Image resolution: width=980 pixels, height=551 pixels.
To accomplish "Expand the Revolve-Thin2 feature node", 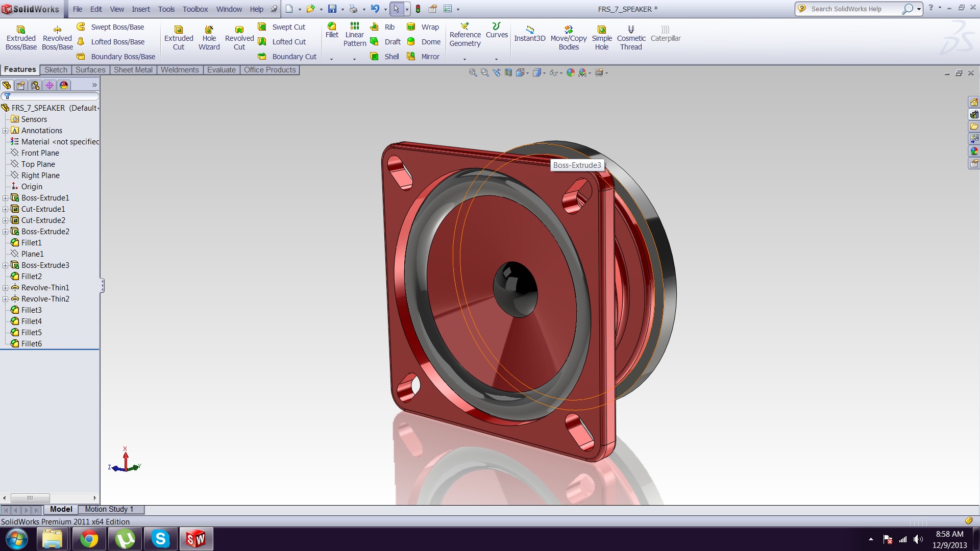I will coord(6,299).
